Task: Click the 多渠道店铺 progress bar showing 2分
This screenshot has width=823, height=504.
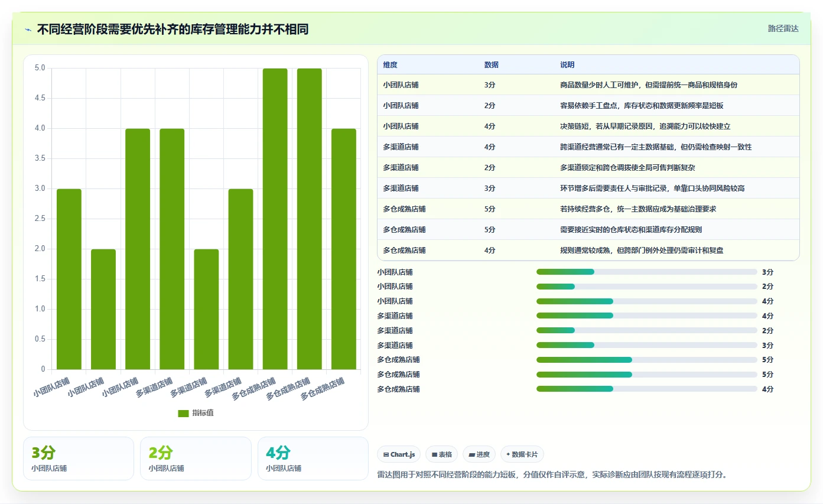Action: (647, 330)
